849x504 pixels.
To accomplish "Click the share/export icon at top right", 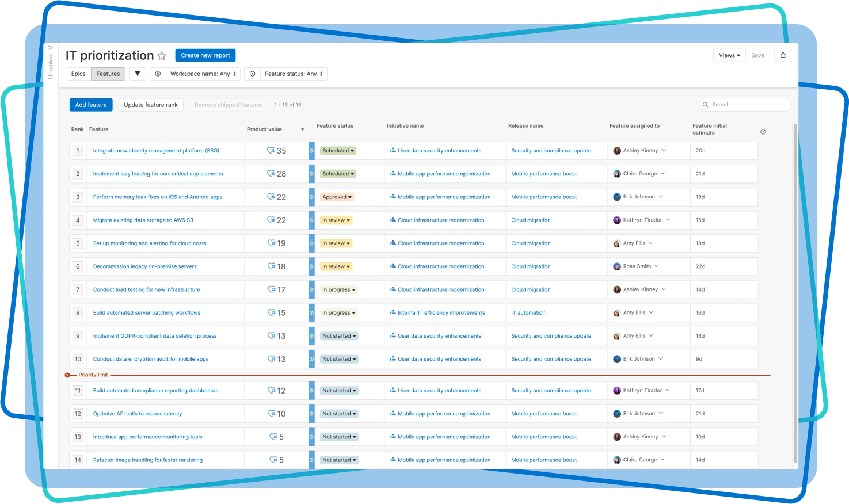I will [783, 55].
